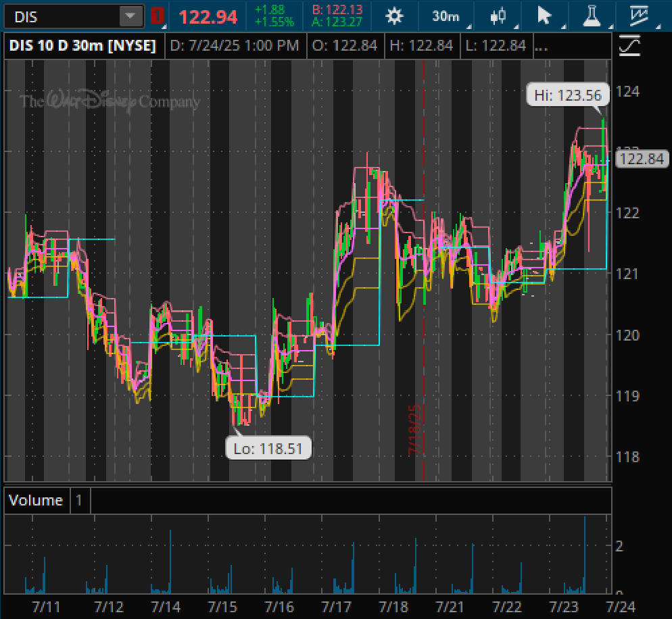Click the 124 price axis label
This screenshot has width=672, height=619.
point(627,91)
